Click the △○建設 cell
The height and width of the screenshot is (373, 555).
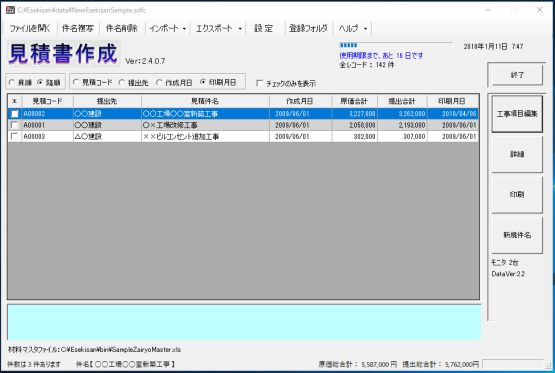pyautogui.click(x=107, y=136)
